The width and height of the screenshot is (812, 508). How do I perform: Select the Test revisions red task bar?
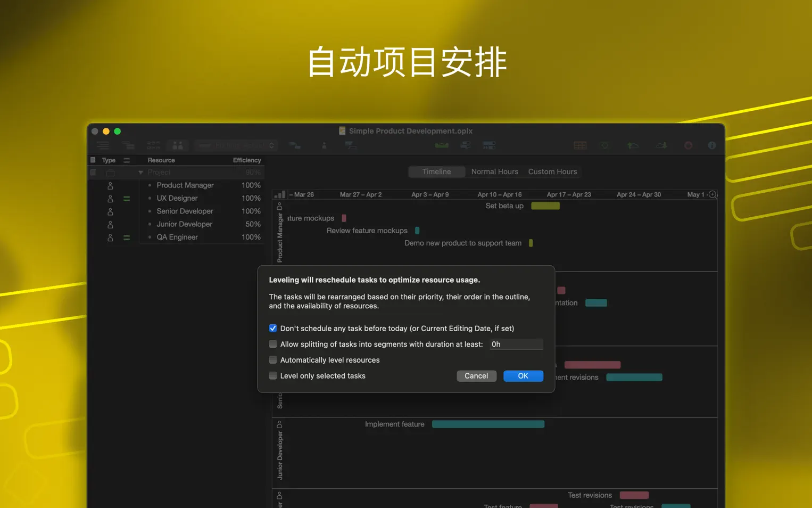(x=634, y=495)
